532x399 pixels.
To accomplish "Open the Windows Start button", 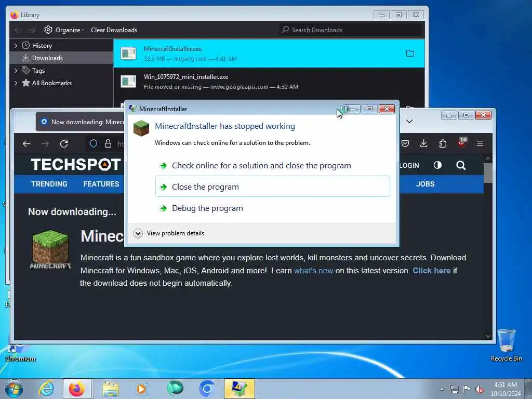I will point(14,389).
